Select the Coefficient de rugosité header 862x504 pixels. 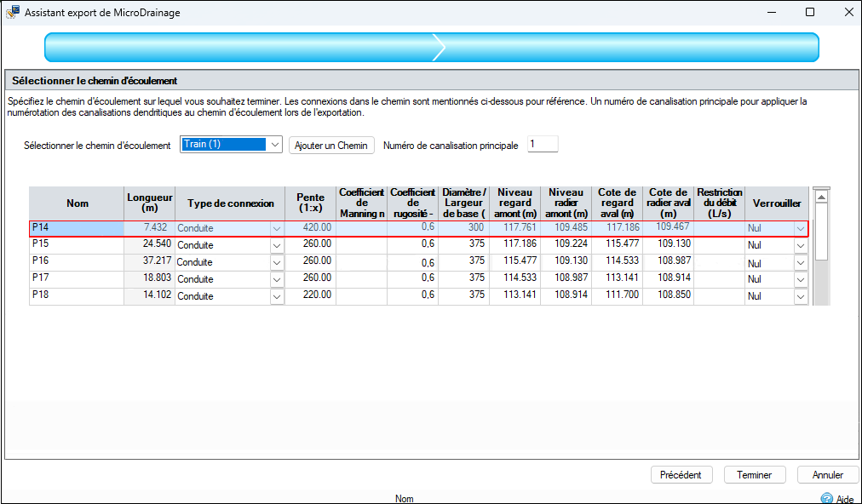[413, 203]
